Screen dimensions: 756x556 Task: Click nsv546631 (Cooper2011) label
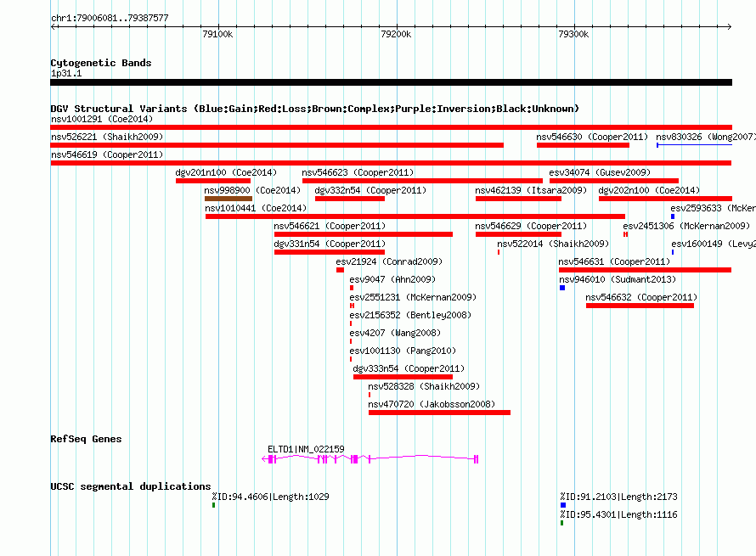[614, 261]
